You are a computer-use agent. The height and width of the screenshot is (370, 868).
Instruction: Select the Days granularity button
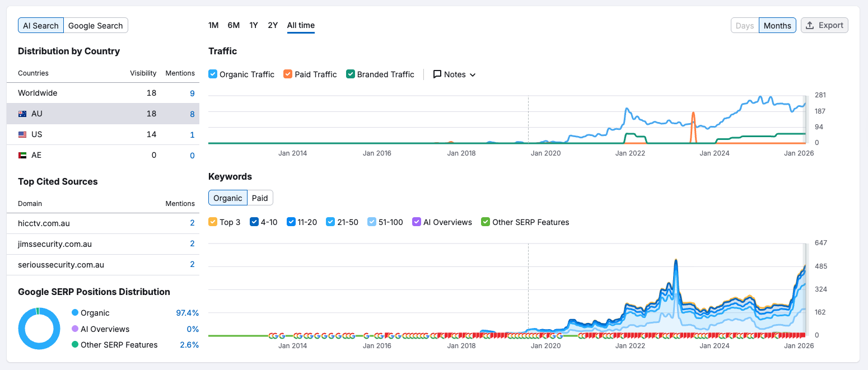click(744, 26)
